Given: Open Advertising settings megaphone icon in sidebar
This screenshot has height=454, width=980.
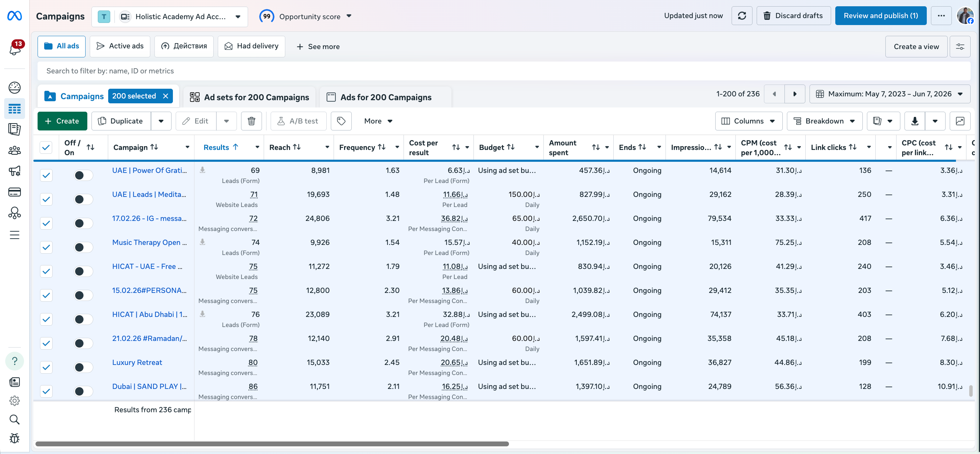Looking at the screenshot, I should coord(15,171).
